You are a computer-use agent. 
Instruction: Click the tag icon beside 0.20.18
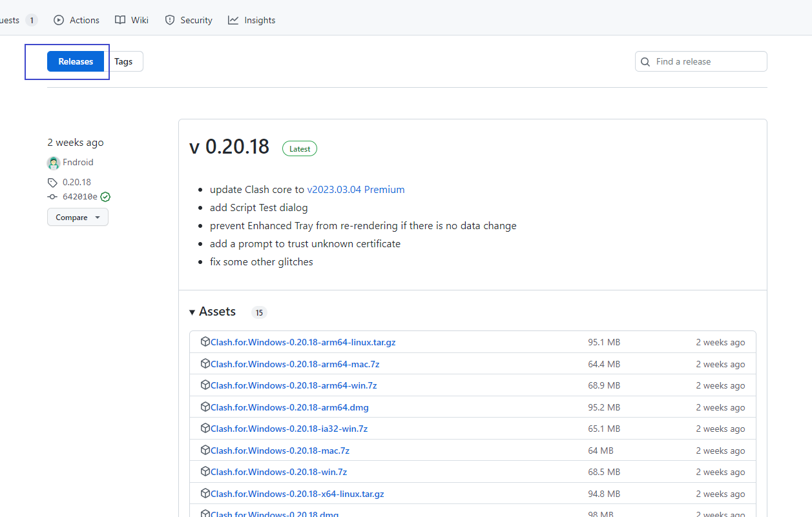point(53,183)
